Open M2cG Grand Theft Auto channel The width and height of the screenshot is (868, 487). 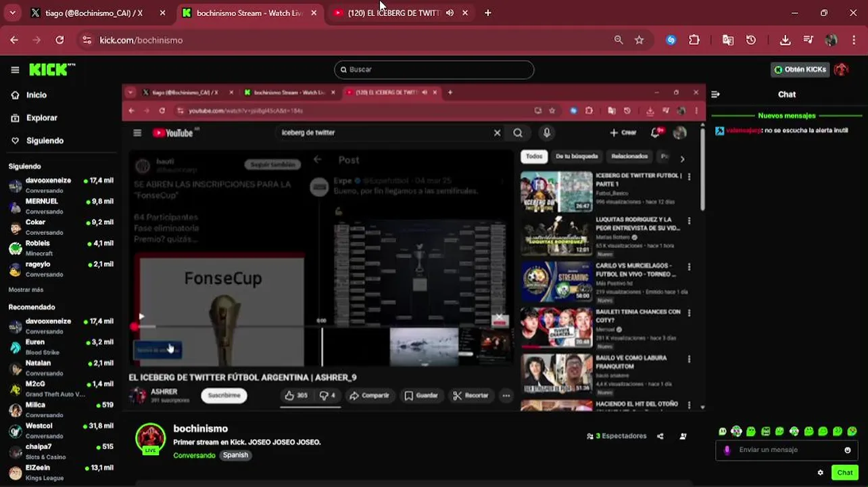61,389
